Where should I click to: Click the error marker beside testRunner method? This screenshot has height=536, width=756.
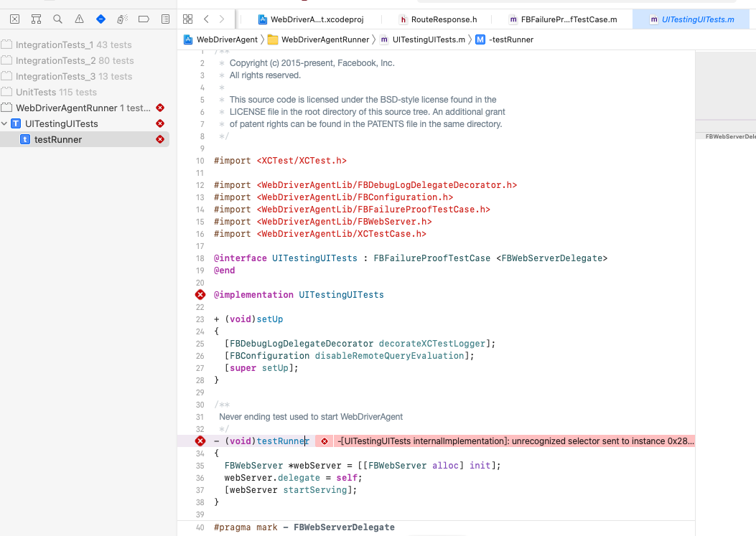pyautogui.click(x=200, y=441)
